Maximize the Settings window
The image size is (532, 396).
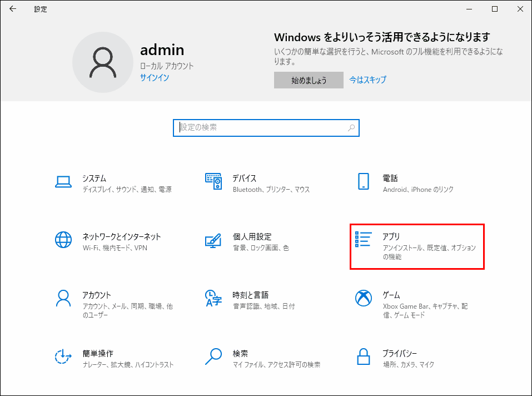[x=495, y=9]
